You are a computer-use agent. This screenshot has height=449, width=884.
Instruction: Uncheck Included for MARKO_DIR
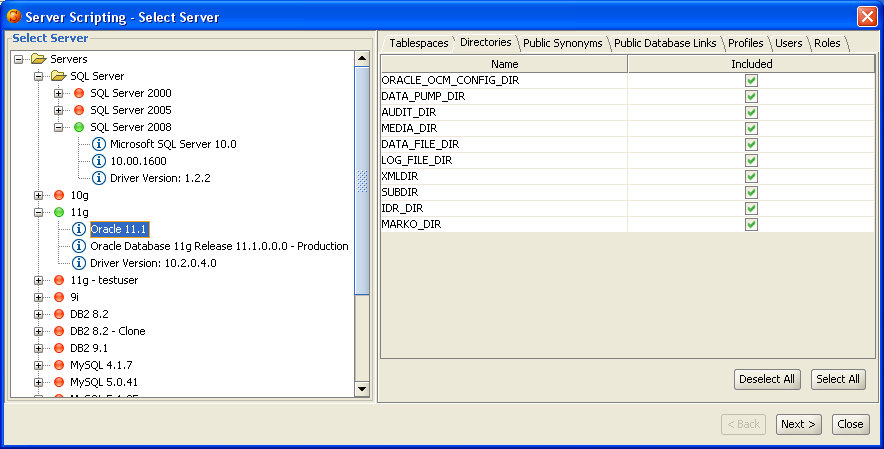[751, 224]
